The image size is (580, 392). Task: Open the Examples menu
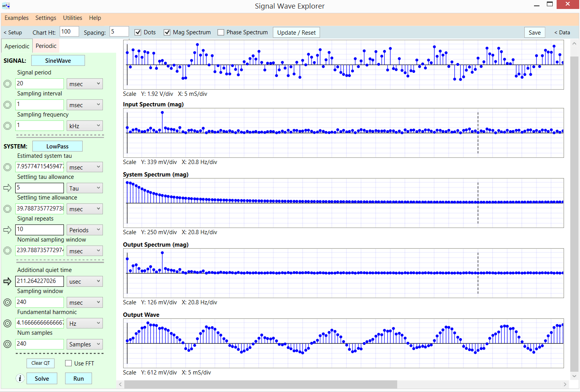click(16, 18)
